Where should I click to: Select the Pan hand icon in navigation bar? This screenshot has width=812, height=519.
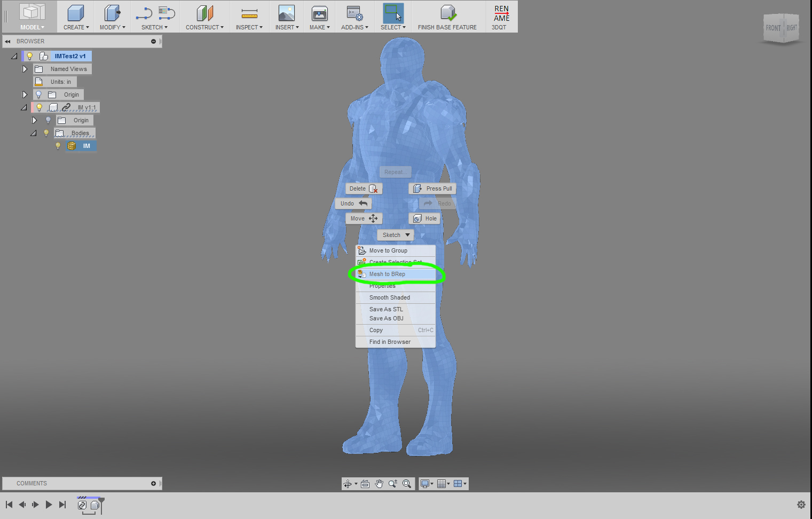[x=379, y=484]
